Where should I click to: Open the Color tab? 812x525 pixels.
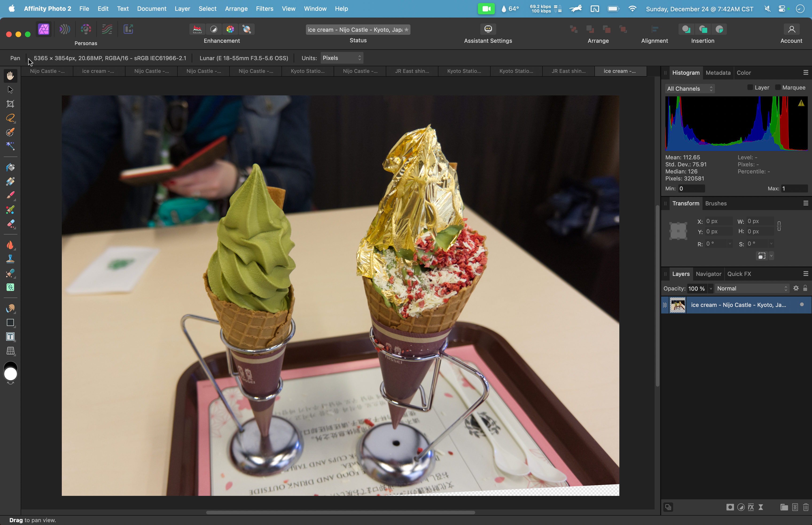[x=743, y=73]
